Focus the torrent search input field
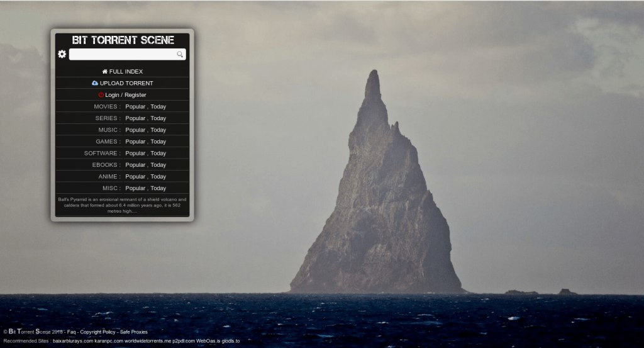 point(123,55)
